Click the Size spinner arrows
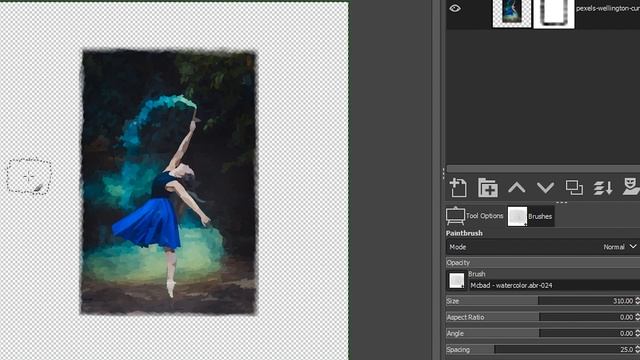The image size is (640, 360). [637, 301]
